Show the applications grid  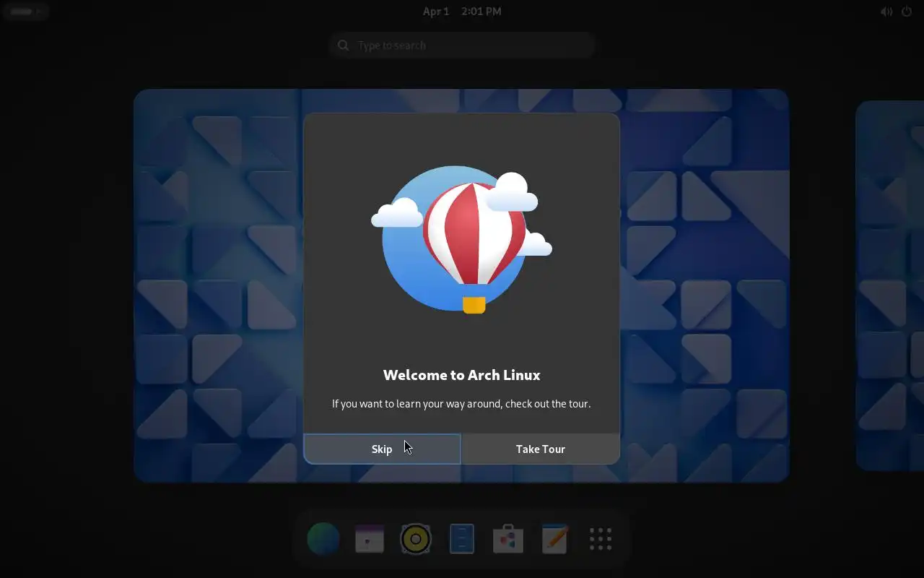pos(601,539)
